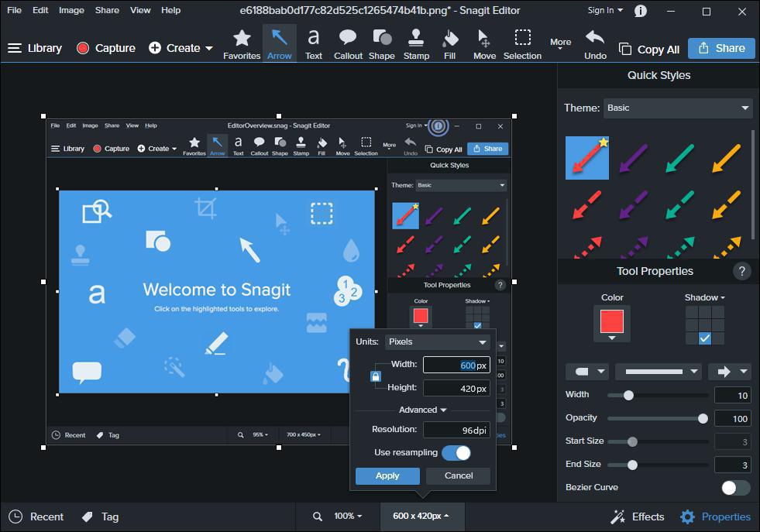Open the Theme Basic dropdown
Screen dimensions: 760x532
pyautogui.click(x=678, y=108)
